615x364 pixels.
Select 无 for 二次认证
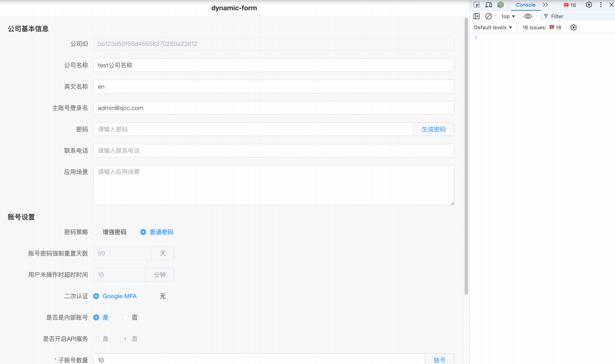coord(154,296)
